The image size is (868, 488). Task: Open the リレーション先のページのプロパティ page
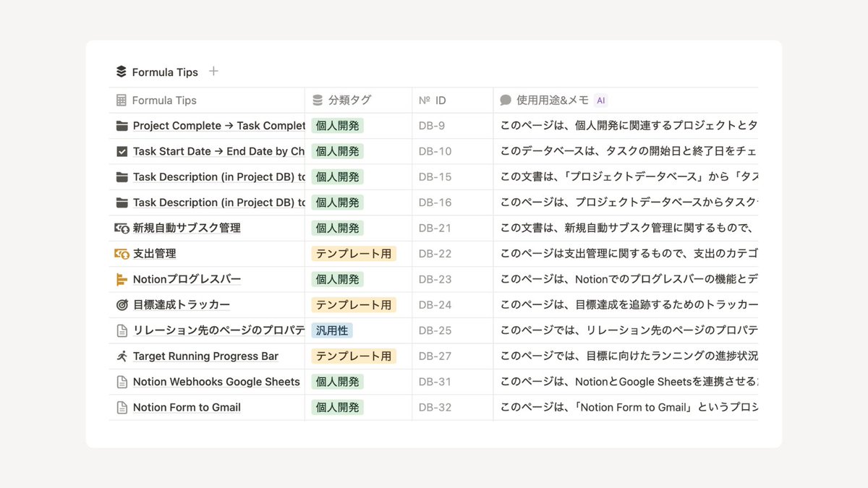218,330
